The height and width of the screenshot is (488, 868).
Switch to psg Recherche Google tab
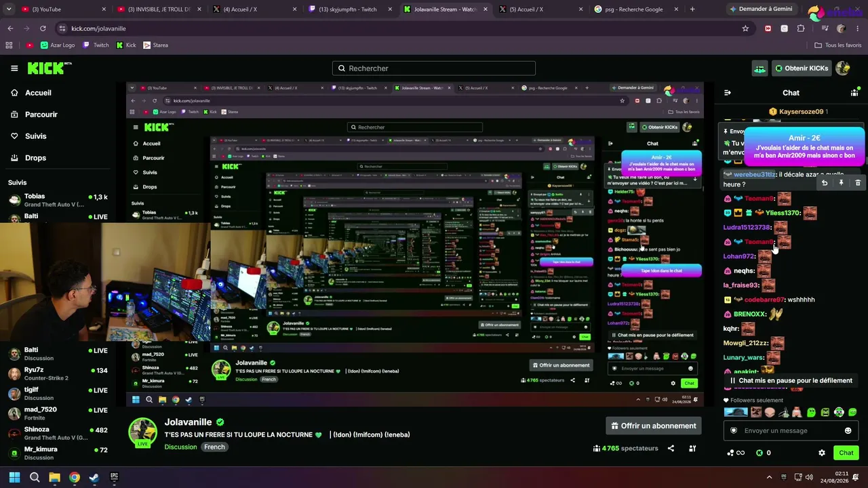click(x=635, y=9)
